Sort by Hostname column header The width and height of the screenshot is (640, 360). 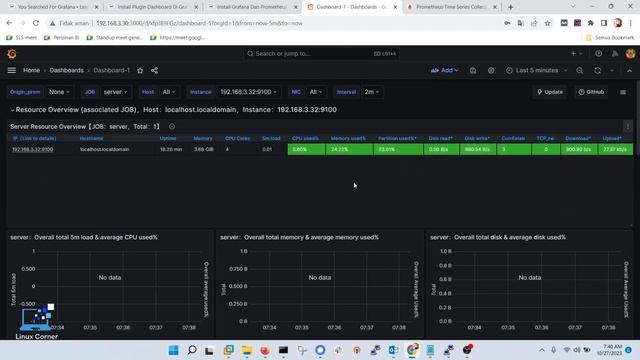point(91,138)
